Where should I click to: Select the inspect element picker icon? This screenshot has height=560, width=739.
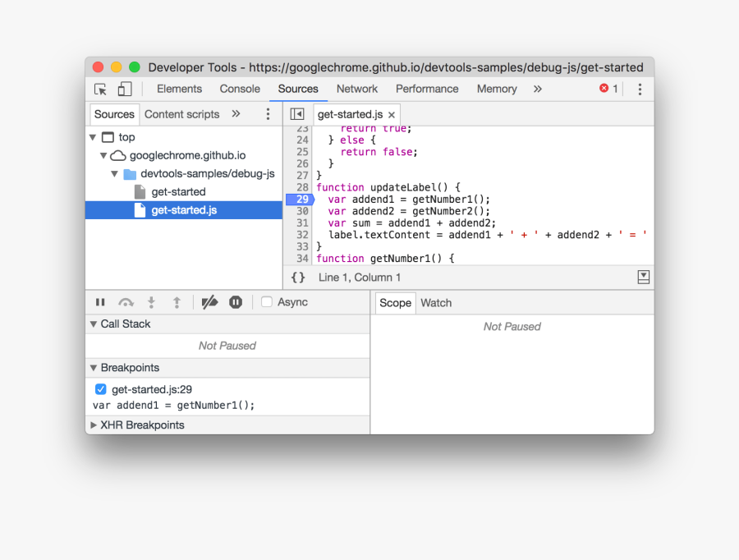(x=100, y=90)
